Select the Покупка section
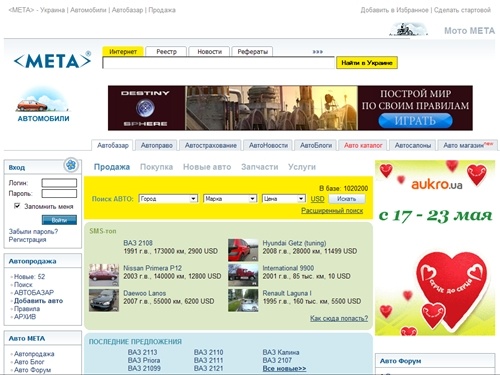Viewport: 500px width, 375px height. point(156,167)
